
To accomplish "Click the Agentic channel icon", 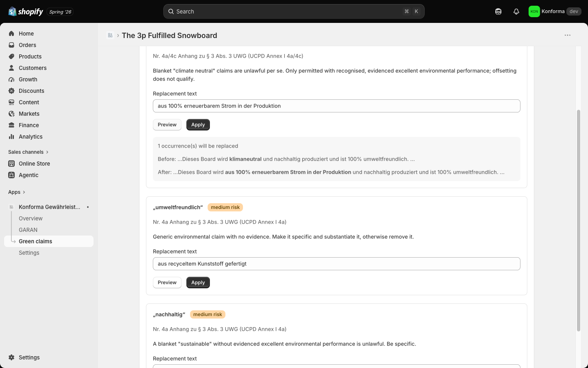I will (x=11, y=175).
